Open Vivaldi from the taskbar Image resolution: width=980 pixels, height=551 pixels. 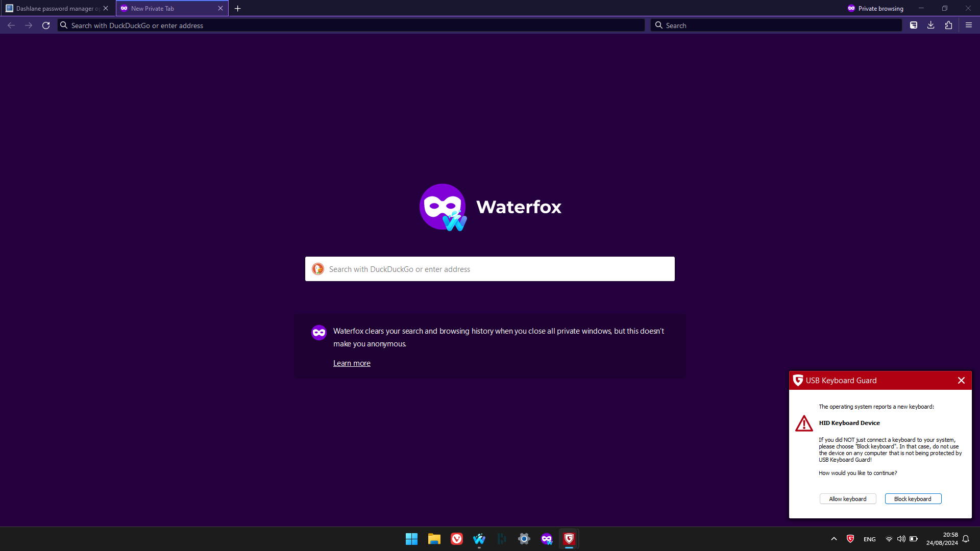[456, 539]
